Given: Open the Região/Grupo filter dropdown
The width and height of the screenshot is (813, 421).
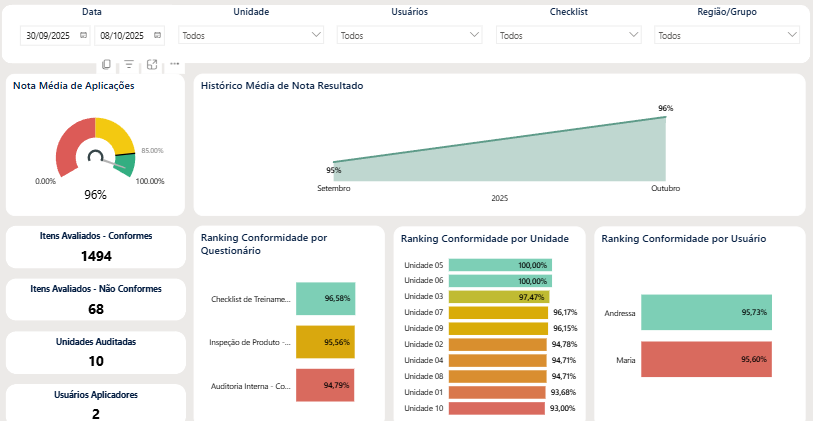Looking at the screenshot, I should pos(727,35).
